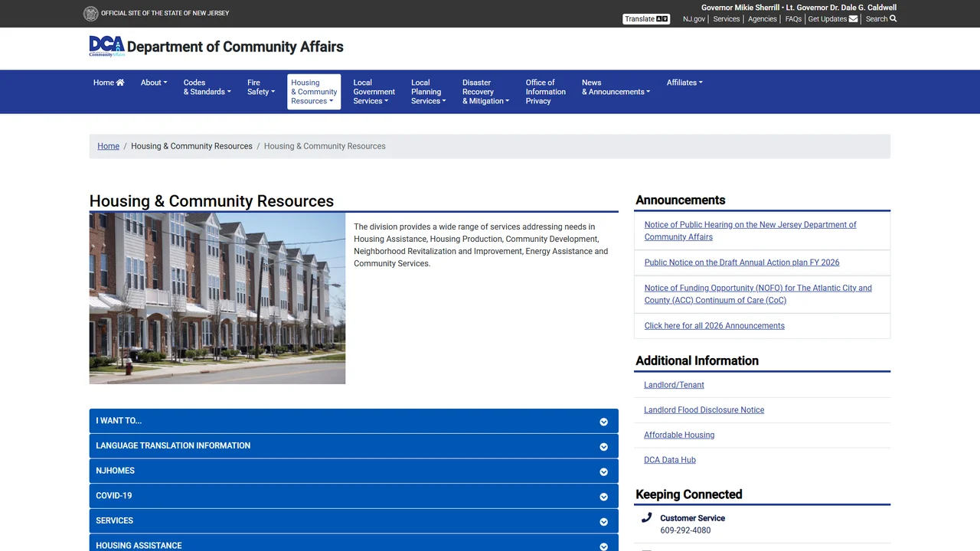Image resolution: width=980 pixels, height=551 pixels.
Task: Click here for all 2026 Announcements
Action: coord(714,326)
